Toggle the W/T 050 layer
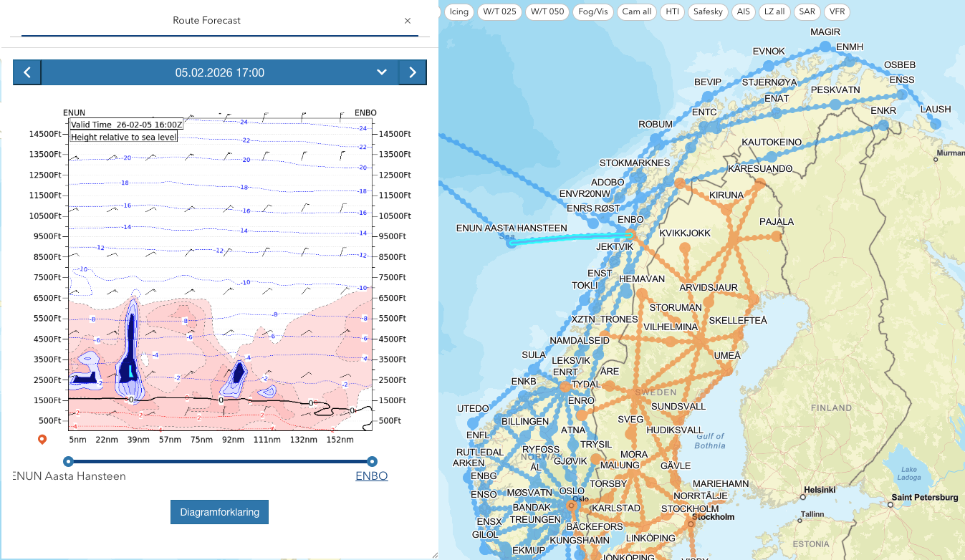This screenshot has width=965, height=560. click(547, 11)
